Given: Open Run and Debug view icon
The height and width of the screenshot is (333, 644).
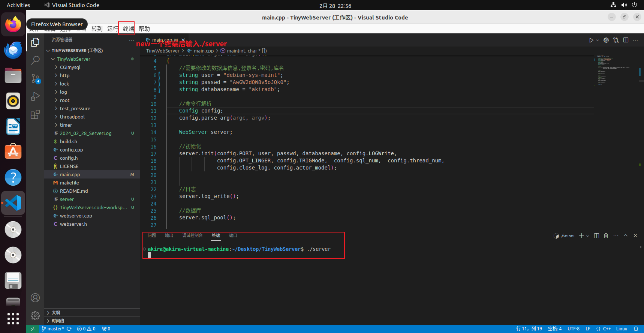Looking at the screenshot, I should tap(35, 96).
